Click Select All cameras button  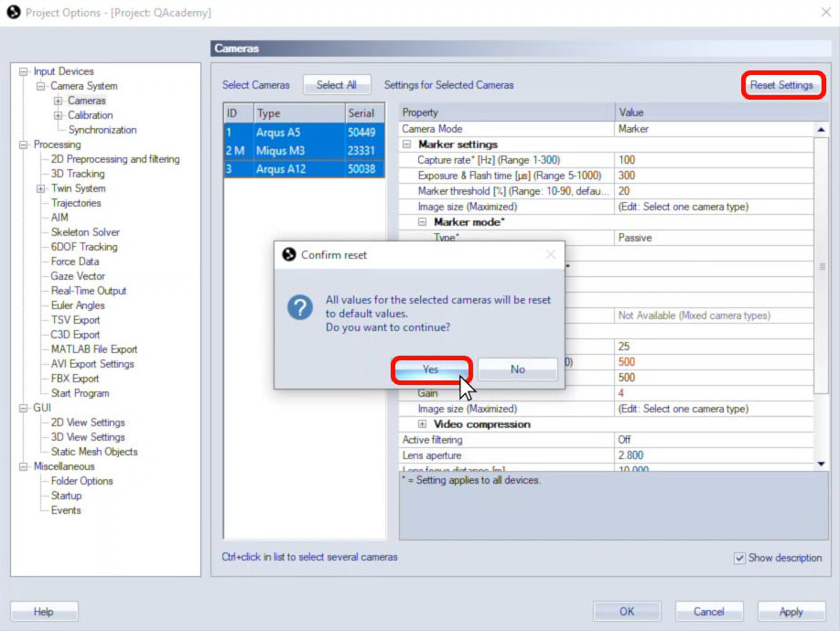337,85
